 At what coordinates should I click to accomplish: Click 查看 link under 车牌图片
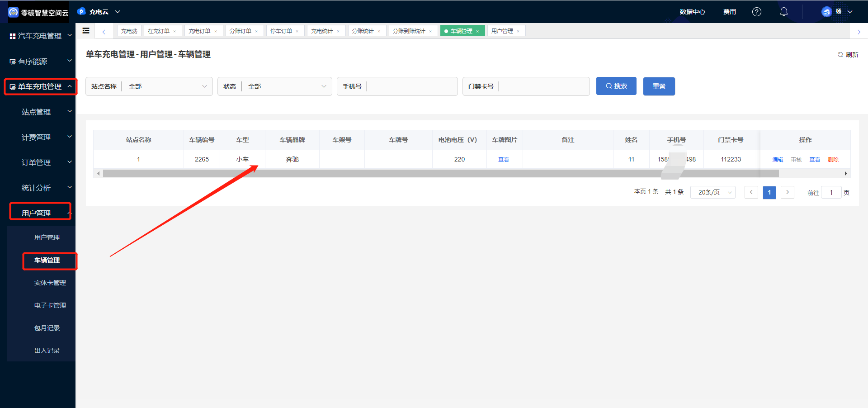pyautogui.click(x=504, y=160)
